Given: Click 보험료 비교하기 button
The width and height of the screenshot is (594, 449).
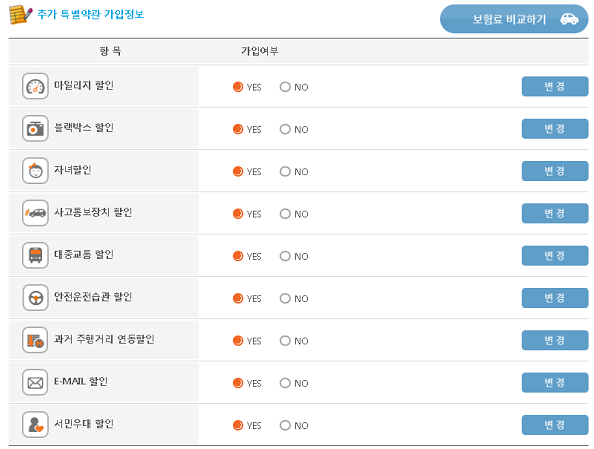Looking at the screenshot, I should 514,19.
